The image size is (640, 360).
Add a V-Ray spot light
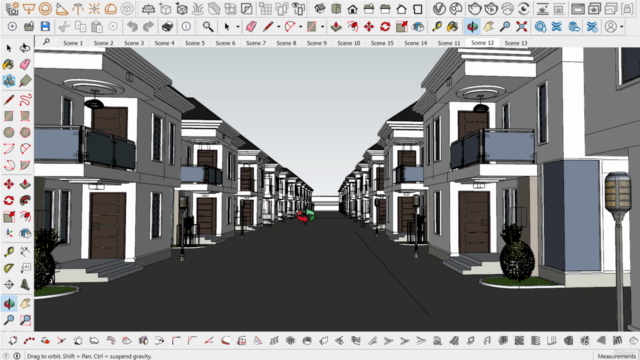62,8
